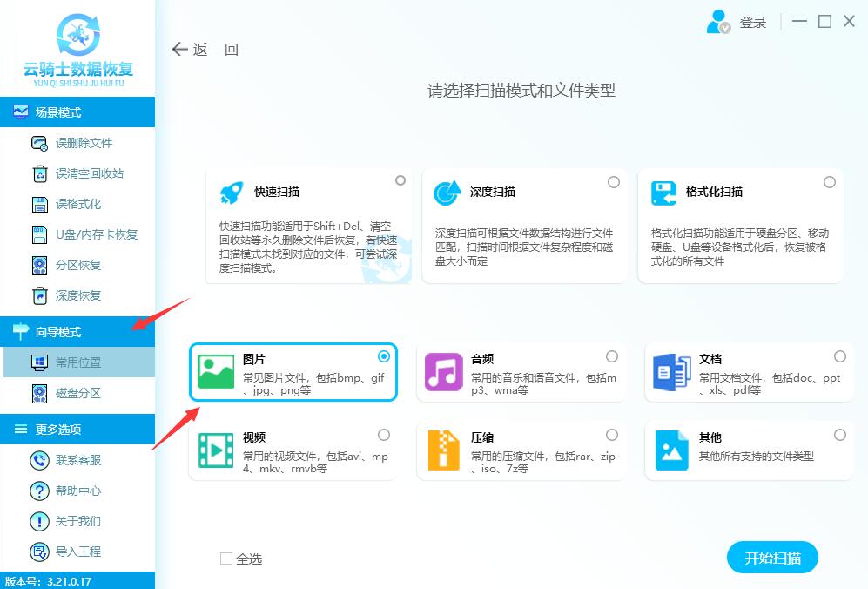The image size is (868, 589).
Task: Click the green 视频 film icon
Action: pyautogui.click(x=217, y=450)
